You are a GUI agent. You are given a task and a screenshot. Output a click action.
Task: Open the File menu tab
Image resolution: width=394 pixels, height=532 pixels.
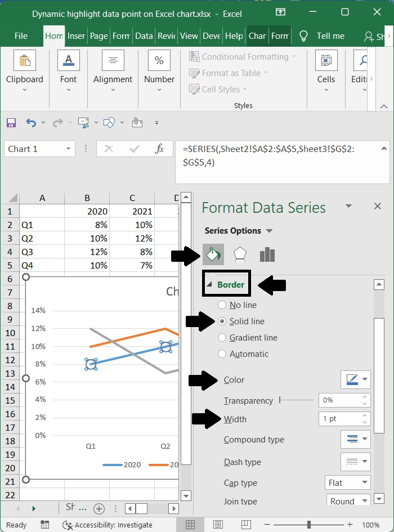21,35
